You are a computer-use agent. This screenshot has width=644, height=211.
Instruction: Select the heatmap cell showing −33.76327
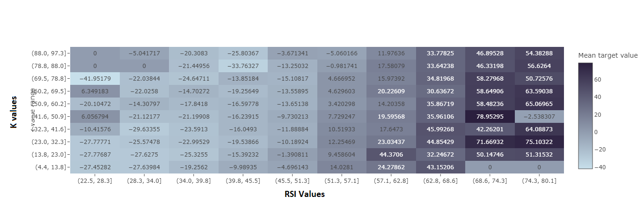click(x=243, y=66)
